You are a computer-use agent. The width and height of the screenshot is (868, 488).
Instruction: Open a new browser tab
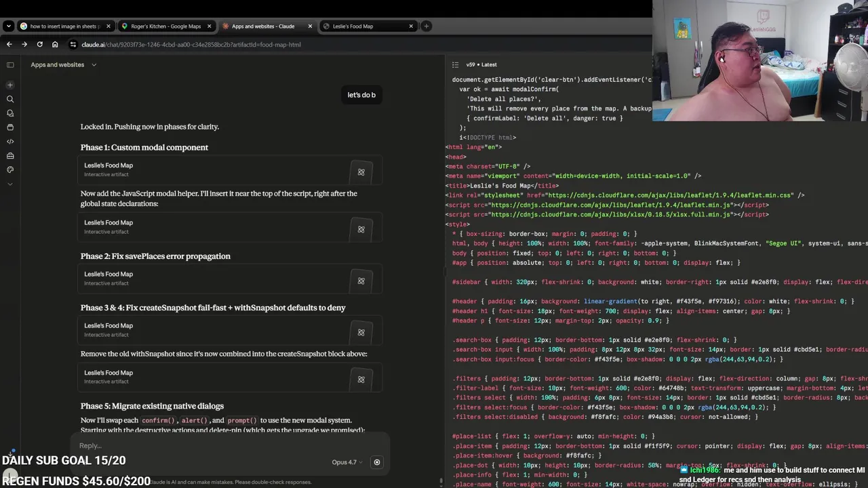[x=426, y=26]
